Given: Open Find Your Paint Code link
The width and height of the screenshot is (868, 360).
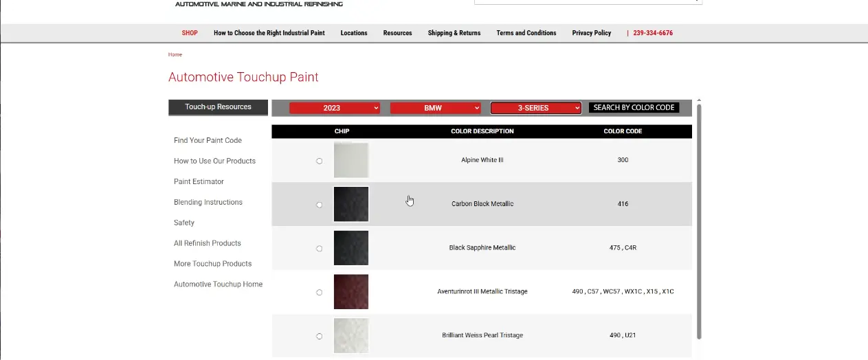Looking at the screenshot, I should [208, 140].
